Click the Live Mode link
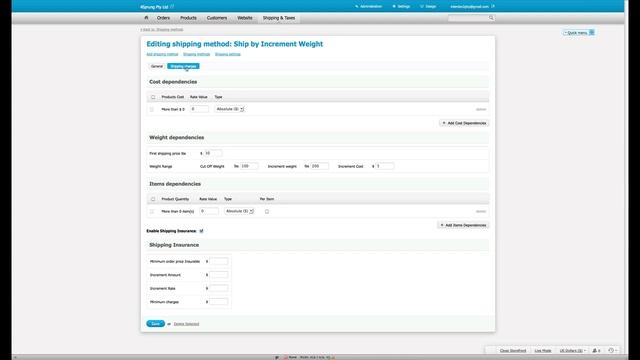Image resolution: width=640 pixels, height=360 pixels. tap(543, 350)
